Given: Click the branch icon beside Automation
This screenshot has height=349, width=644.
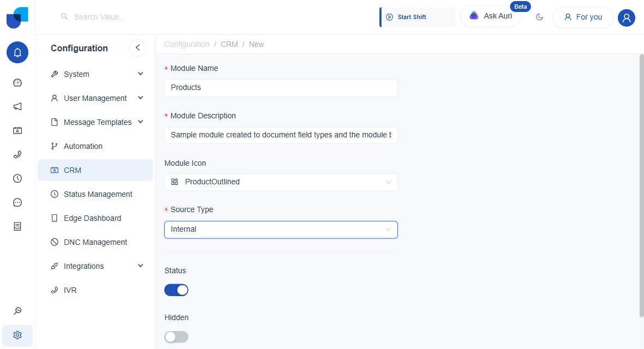Looking at the screenshot, I should [54, 146].
